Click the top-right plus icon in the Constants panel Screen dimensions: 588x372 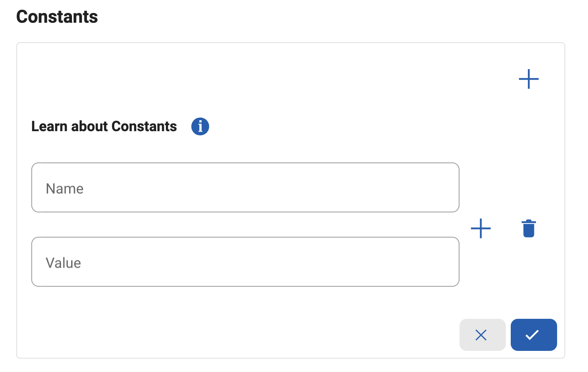pos(529,79)
